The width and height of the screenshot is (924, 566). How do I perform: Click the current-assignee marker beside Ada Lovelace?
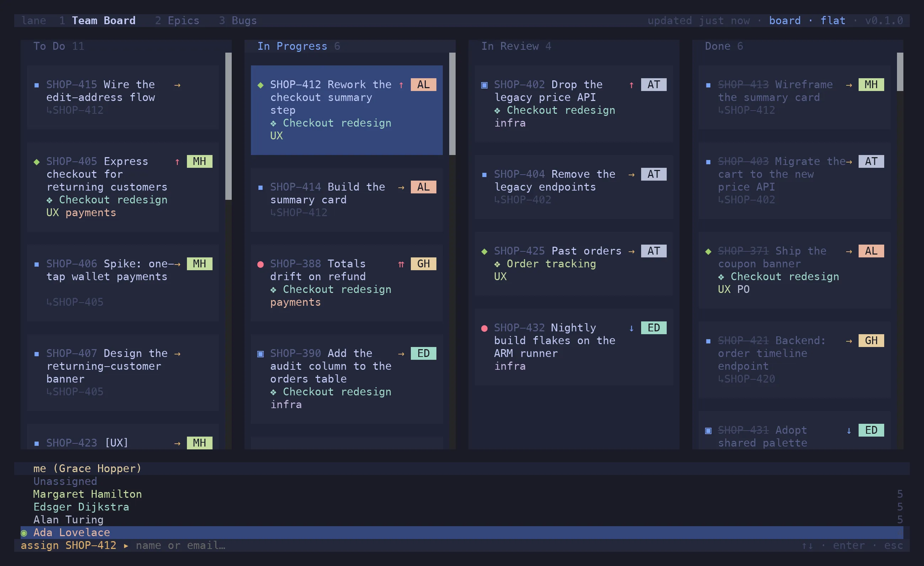coord(23,533)
